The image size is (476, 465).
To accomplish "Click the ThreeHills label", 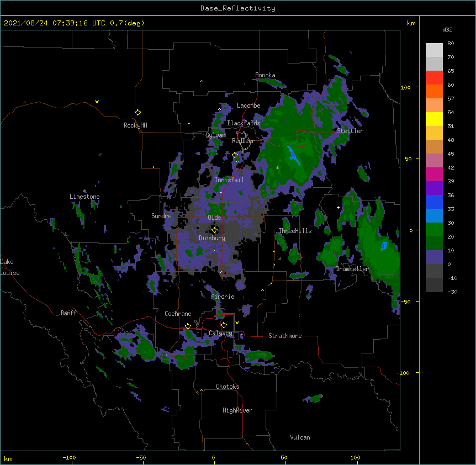I will click(x=295, y=231).
